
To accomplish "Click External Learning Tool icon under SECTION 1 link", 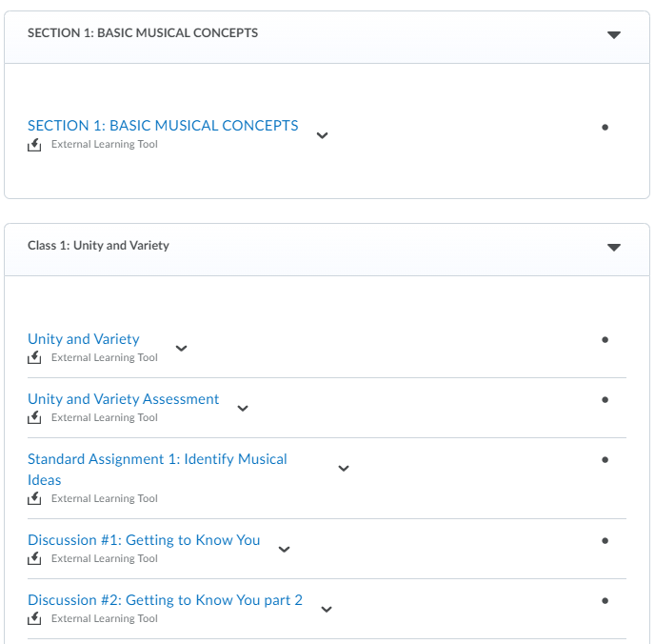I will pyautogui.click(x=34, y=145).
